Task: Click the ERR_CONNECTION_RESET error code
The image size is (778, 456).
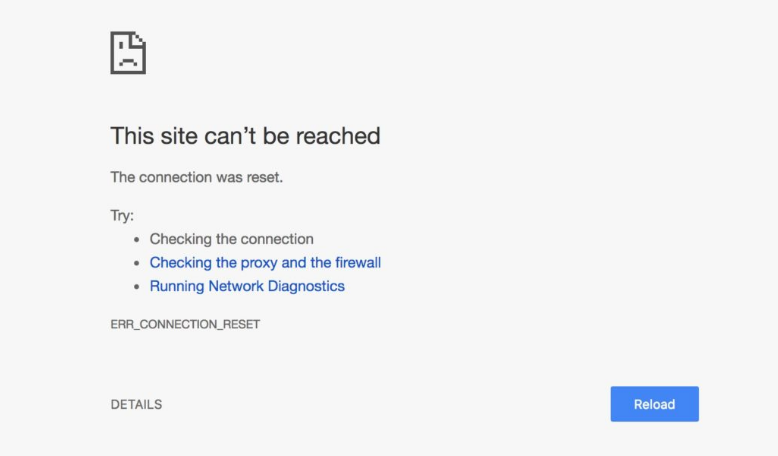Action: coord(185,325)
